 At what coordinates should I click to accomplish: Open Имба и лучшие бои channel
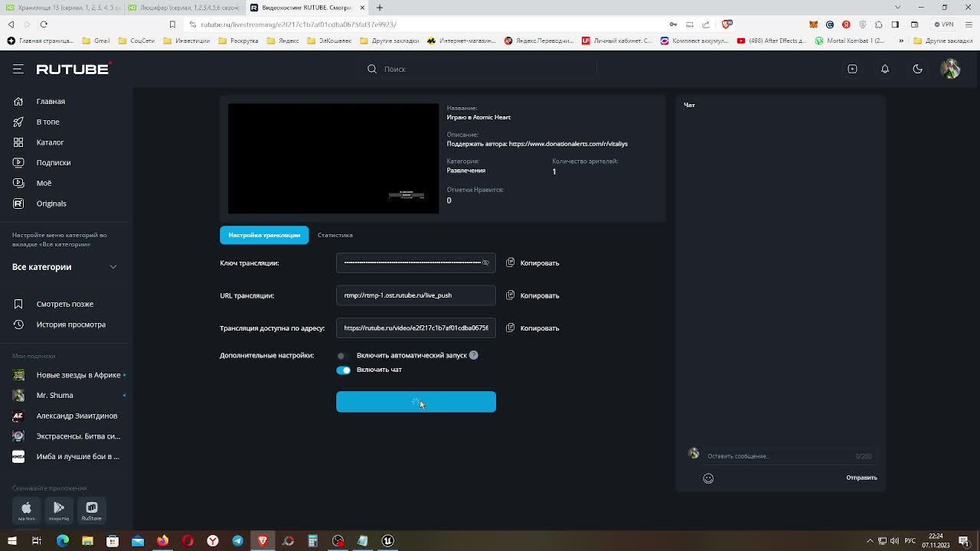coord(77,457)
